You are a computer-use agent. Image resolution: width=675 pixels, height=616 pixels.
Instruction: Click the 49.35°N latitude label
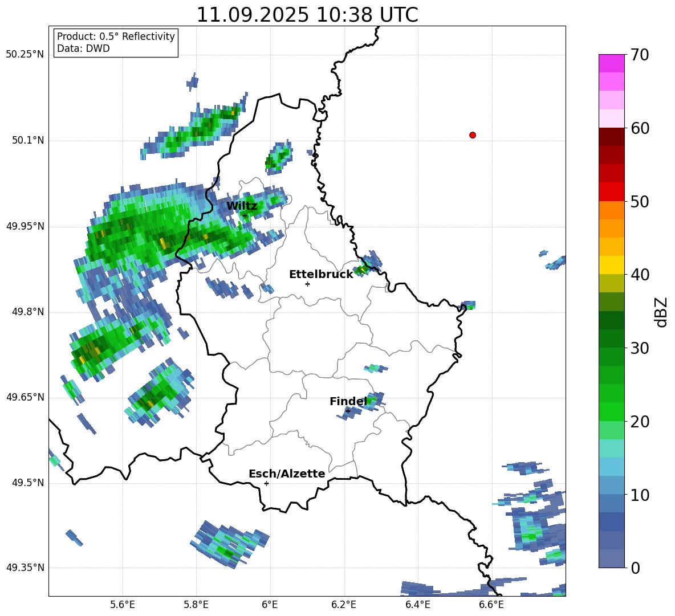click(25, 568)
